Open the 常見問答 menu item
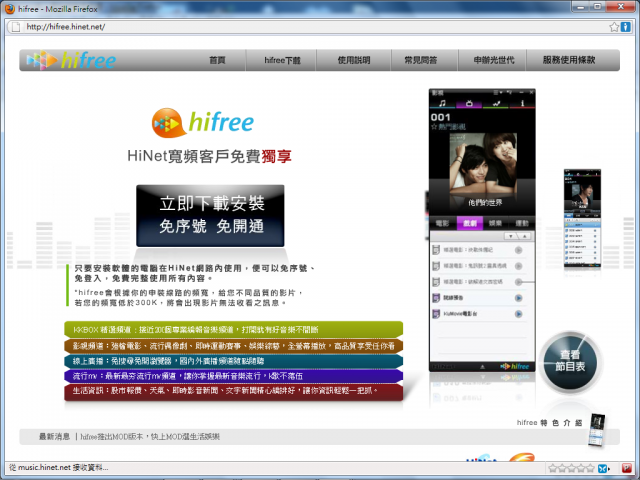The width and height of the screenshot is (640, 480). (421, 60)
